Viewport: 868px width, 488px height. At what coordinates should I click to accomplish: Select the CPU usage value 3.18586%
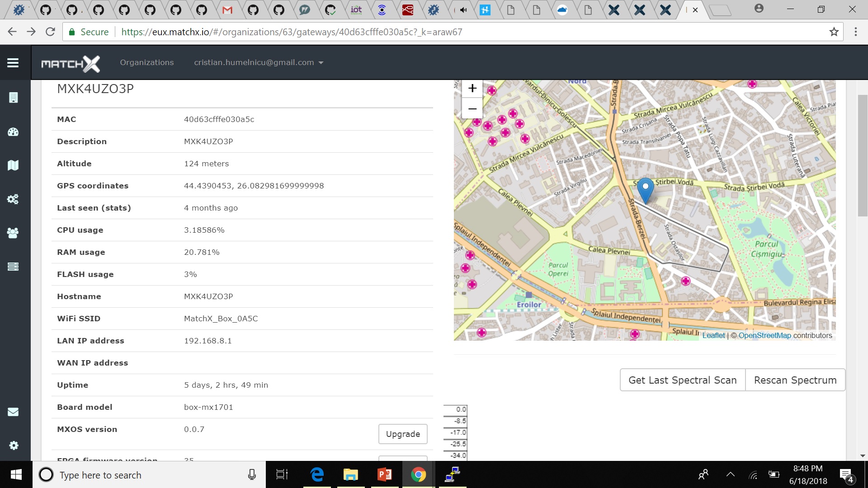[204, 230]
